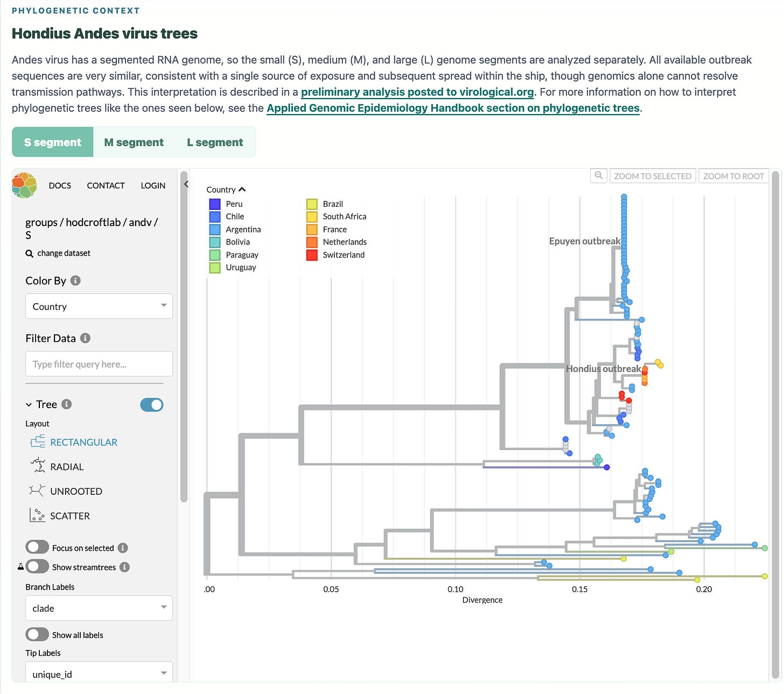Turn off the Tree panel toggle

[x=152, y=405]
